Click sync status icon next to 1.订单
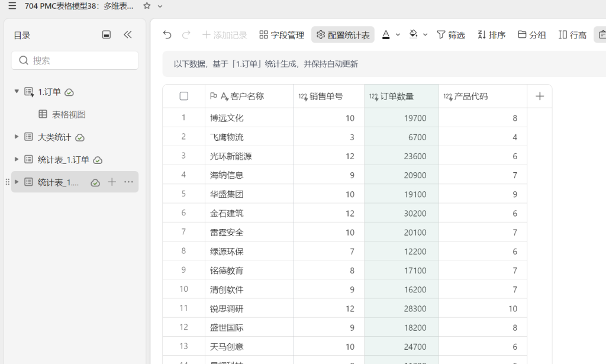Viewport: 606px width, 364px height. (x=69, y=92)
